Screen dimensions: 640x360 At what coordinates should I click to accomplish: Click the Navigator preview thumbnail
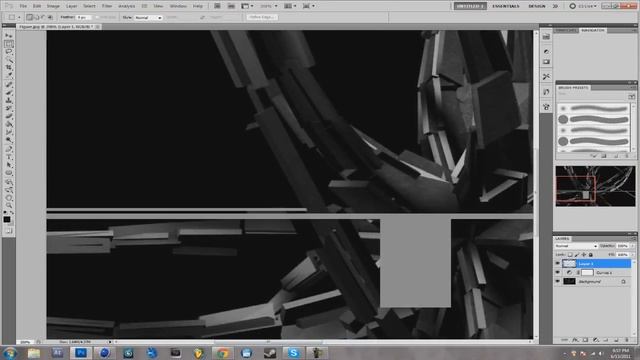point(595,186)
